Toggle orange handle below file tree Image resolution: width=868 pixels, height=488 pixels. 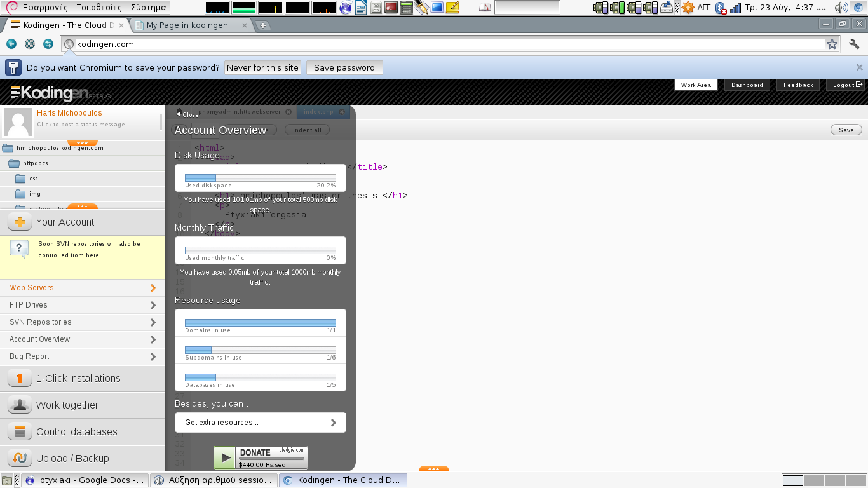tap(83, 207)
